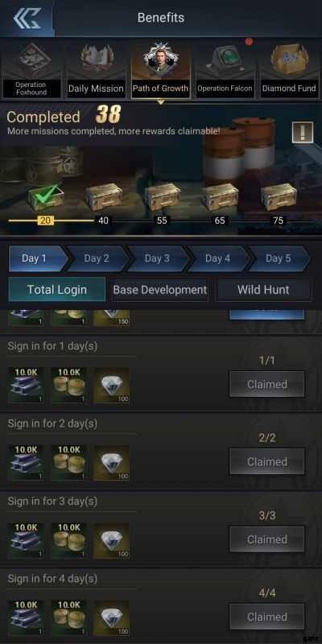Viewport: 322px width, 644px height.
Task: Tap the reward crate at 75 missions
Action: (x=279, y=196)
